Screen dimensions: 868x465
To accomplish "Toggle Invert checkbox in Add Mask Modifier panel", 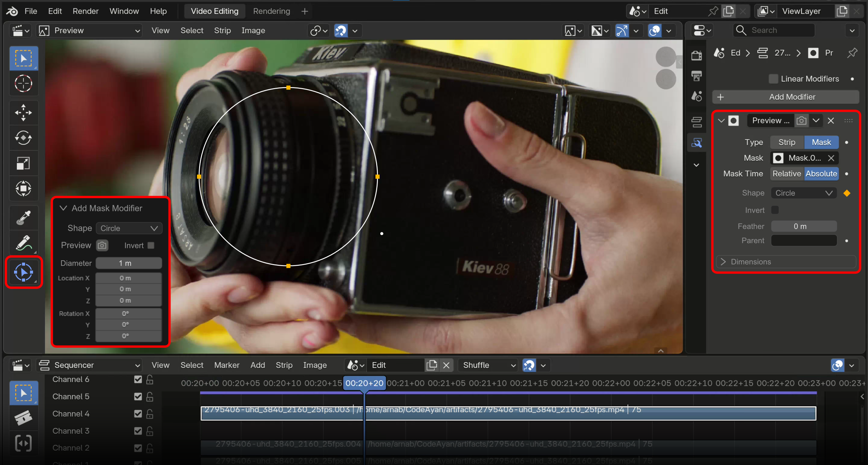I will click(151, 245).
